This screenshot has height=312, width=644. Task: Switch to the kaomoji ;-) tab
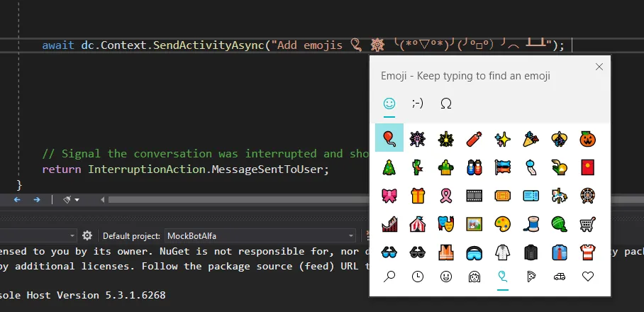418,104
